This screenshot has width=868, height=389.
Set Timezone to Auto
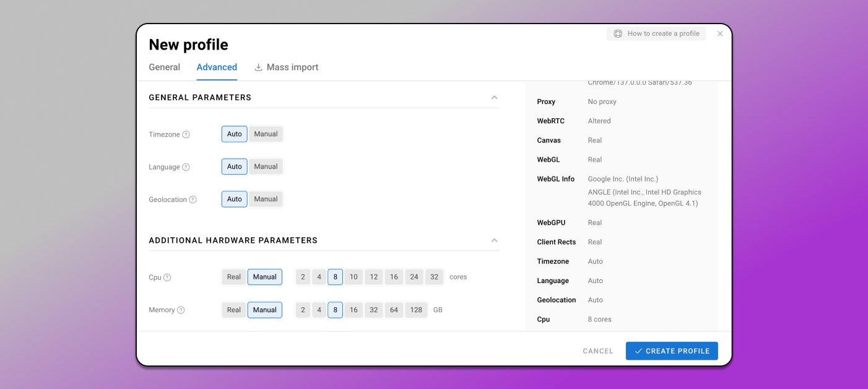pyautogui.click(x=235, y=134)
